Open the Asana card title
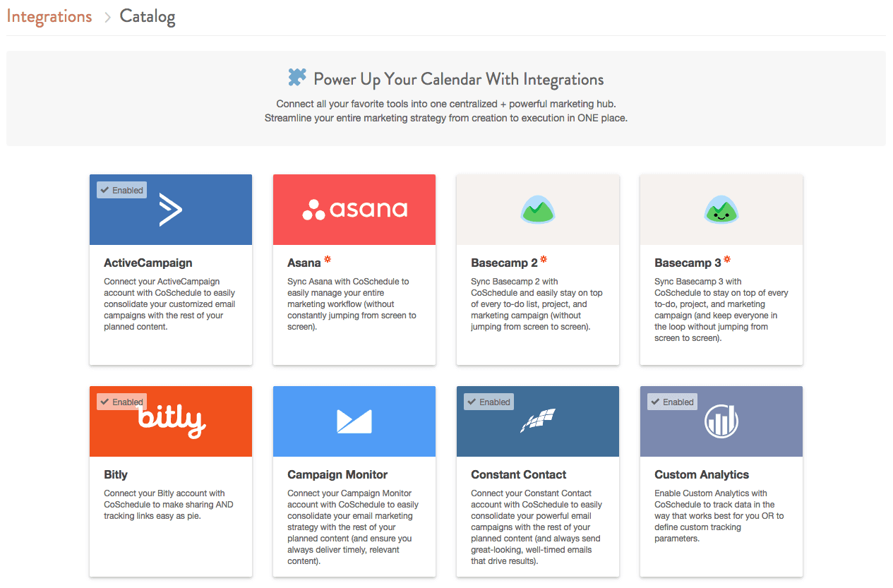 [x=304, y=263]
